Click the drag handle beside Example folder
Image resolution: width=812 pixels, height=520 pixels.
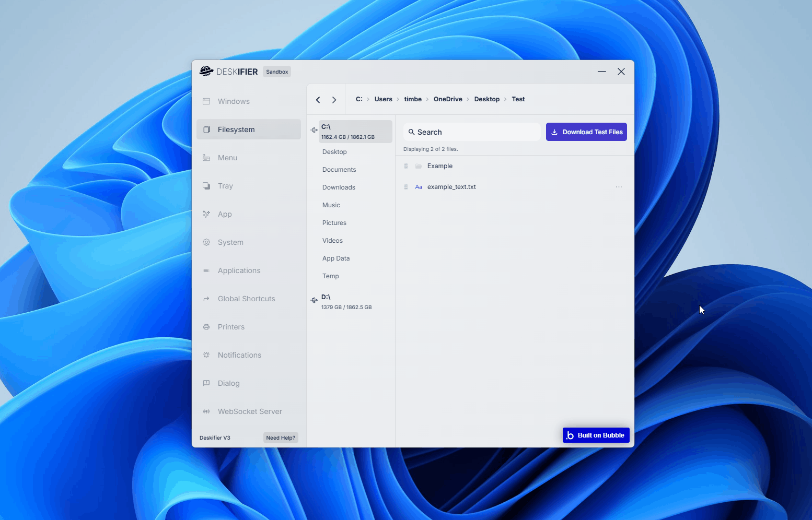coord(406,166)
